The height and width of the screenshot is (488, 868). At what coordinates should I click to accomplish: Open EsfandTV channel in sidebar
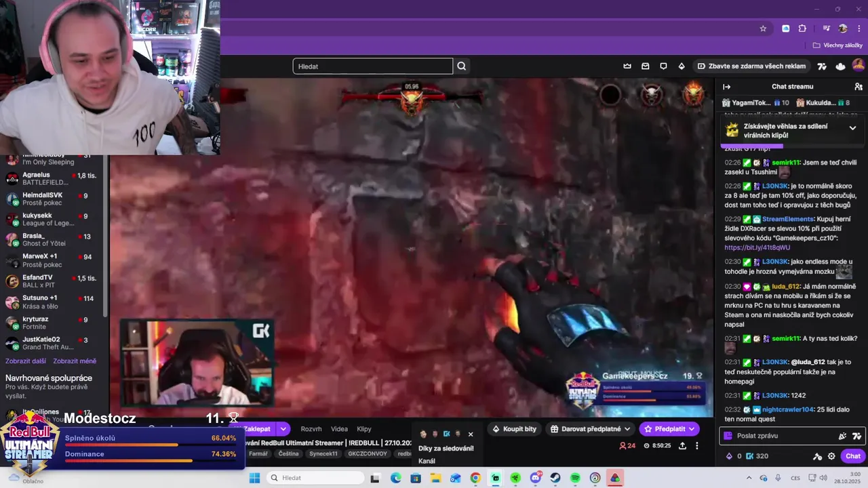[x=53, y=281]
